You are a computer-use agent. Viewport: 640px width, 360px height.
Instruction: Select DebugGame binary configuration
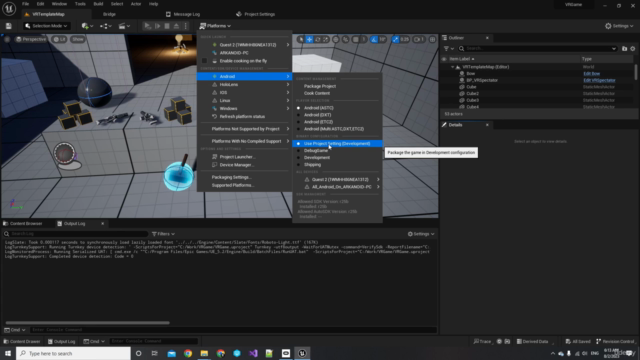316,151
